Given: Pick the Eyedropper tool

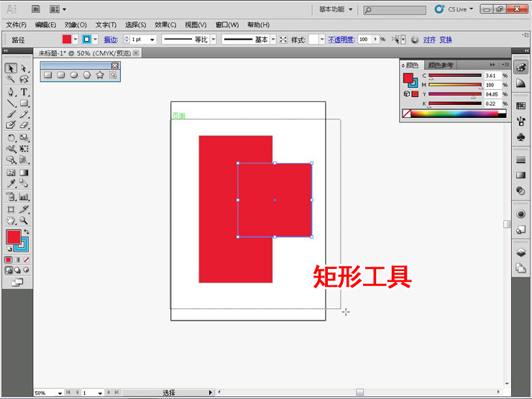Looking at the screenshot, I should click(x=12, y=185).
